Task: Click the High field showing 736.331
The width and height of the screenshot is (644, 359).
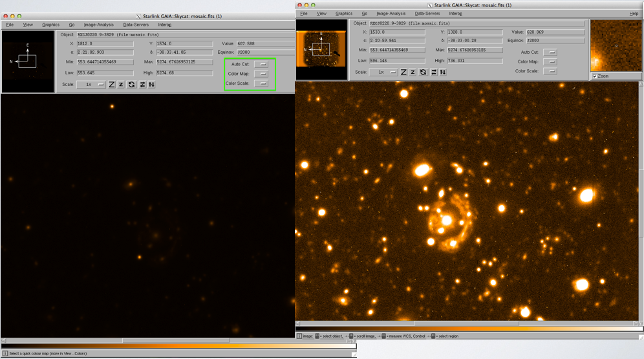Action: tap(475, 61)
